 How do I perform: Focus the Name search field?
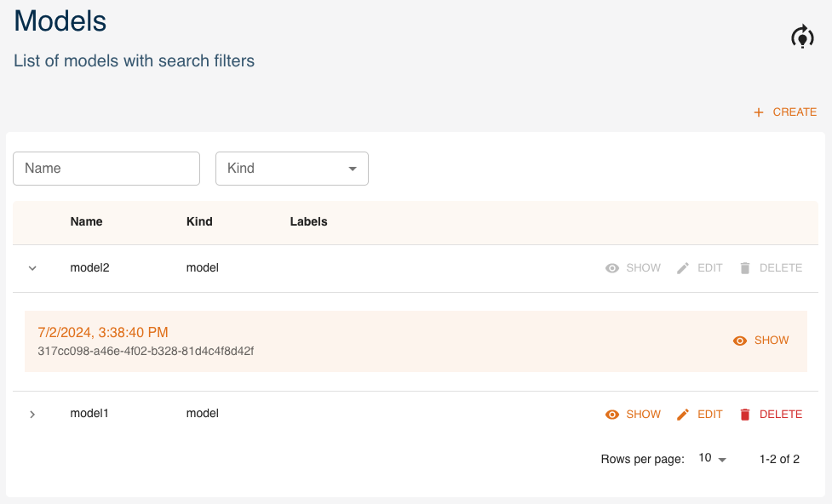[106, 169]
